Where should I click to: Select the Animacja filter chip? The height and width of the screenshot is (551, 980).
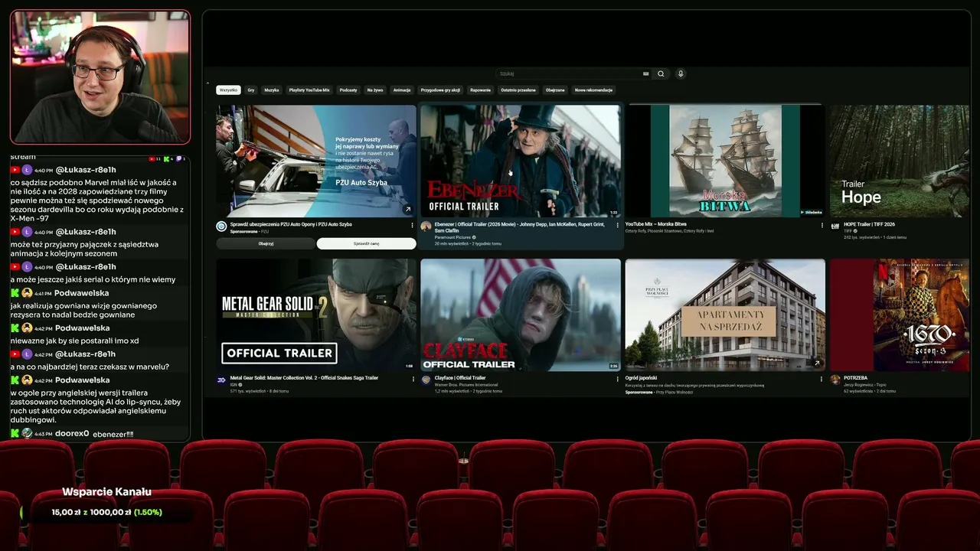point(402,90)
